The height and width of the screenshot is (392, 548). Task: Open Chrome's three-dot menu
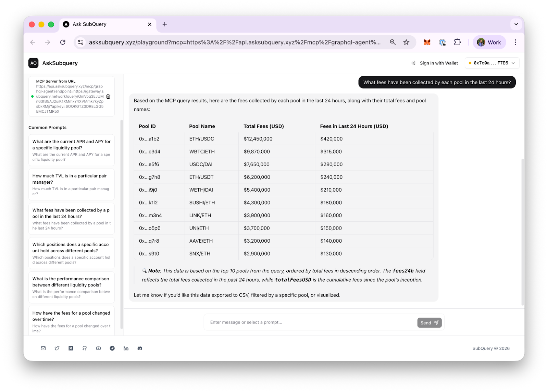click(x=515, y=42)
